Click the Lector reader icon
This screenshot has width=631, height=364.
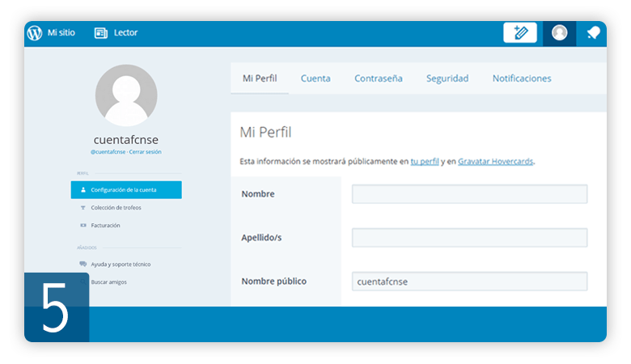click(x=100, y=33)
